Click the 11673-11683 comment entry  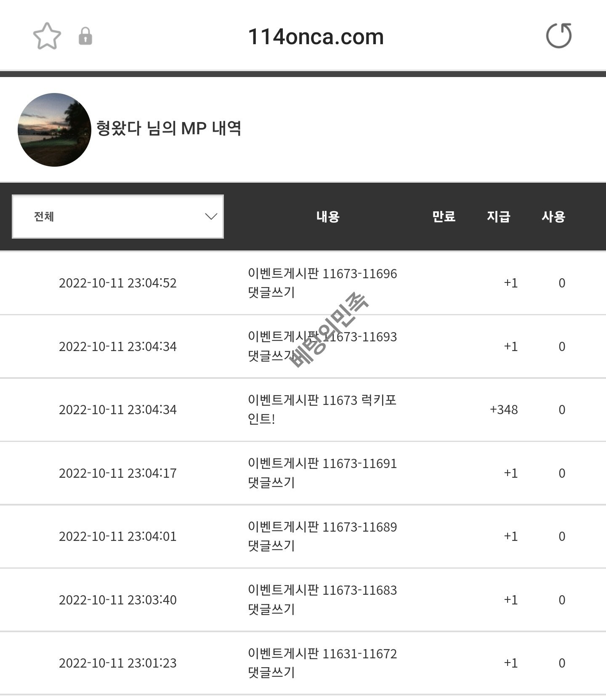pyautogui.click(x=322, y=599)
